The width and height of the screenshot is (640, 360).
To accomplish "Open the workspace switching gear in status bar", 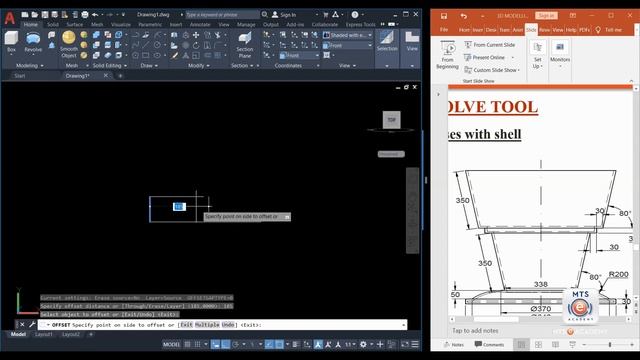I will pos(363,344).
